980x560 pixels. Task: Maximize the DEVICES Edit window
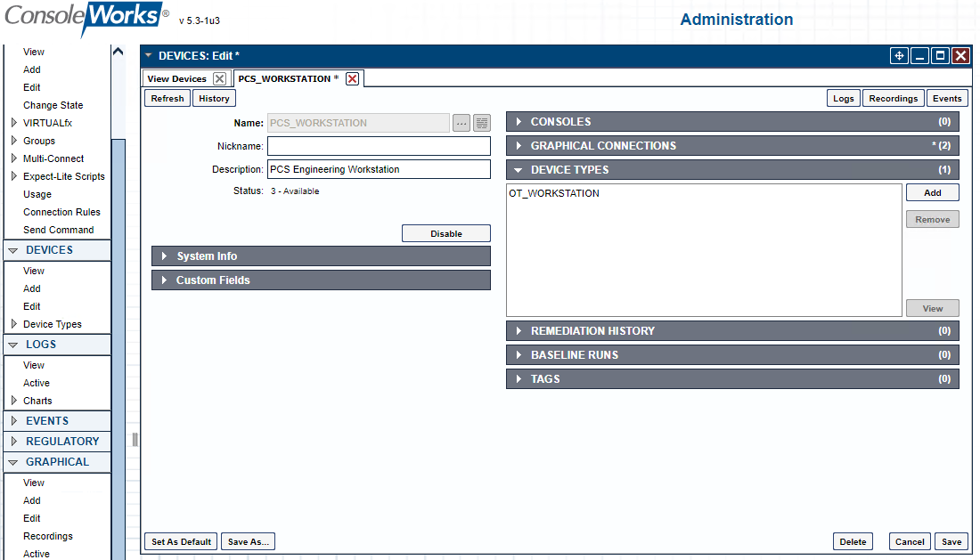click(940, 55)
